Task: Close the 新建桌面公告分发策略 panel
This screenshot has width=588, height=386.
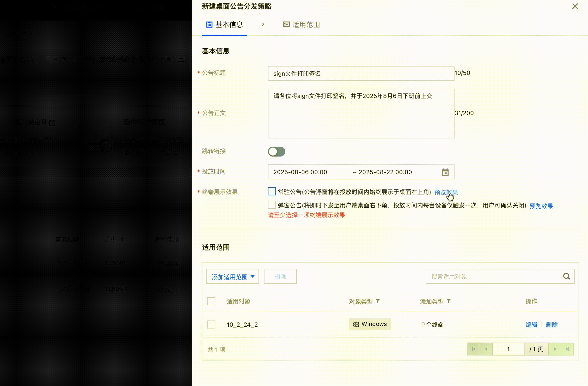Action: point(575,6)
